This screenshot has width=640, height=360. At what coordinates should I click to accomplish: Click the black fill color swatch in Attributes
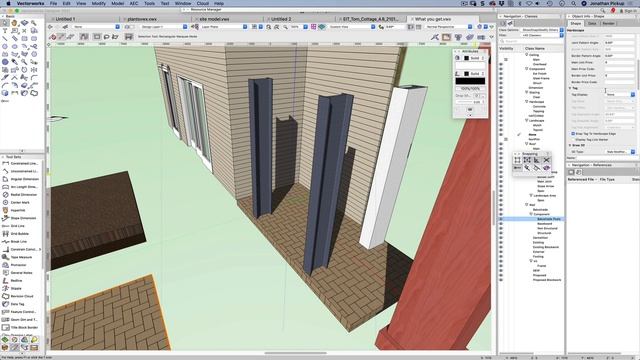click(467, 58)
